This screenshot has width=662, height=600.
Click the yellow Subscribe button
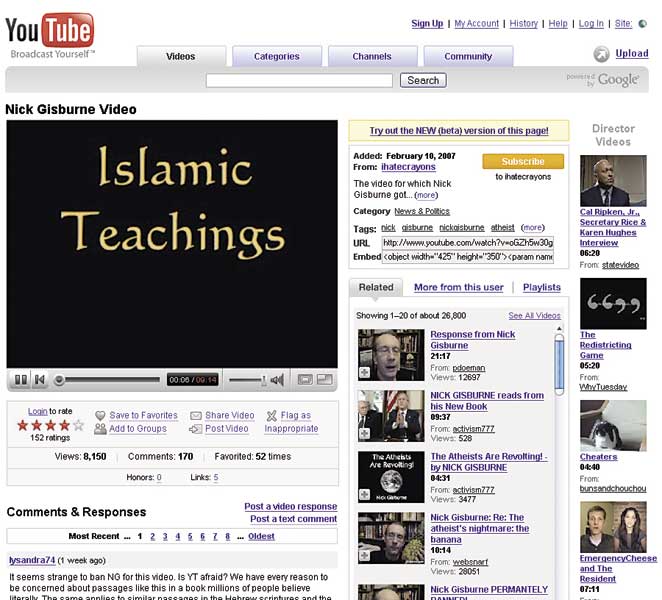523,161
